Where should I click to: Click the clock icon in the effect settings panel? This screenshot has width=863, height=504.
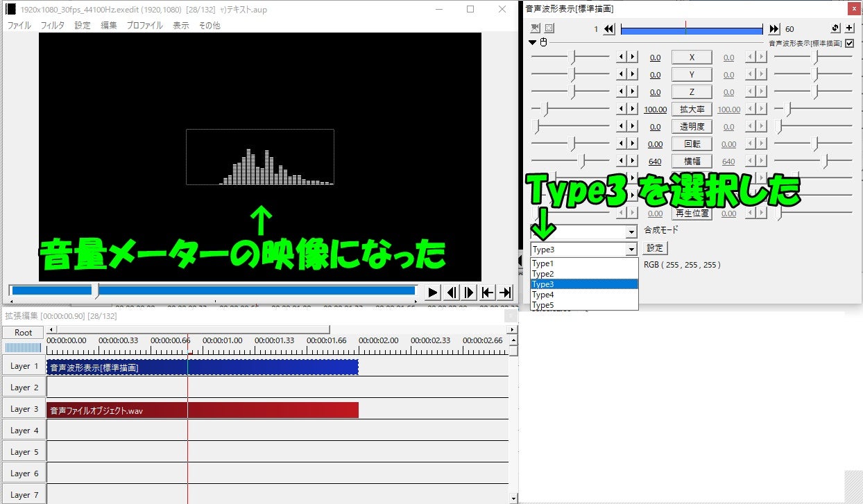click(x=543, y=42)
